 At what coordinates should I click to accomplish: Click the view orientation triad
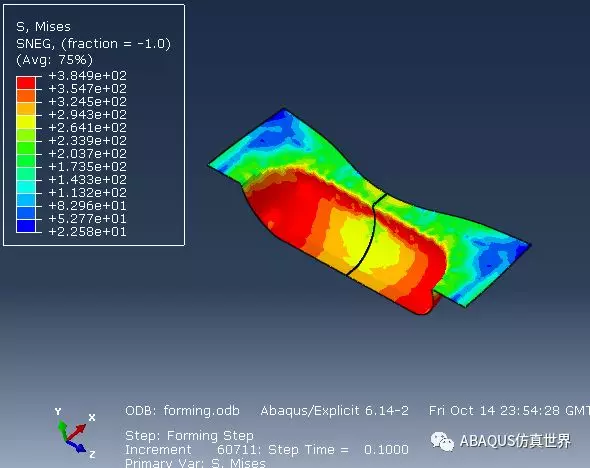click(x=75, y=433)
